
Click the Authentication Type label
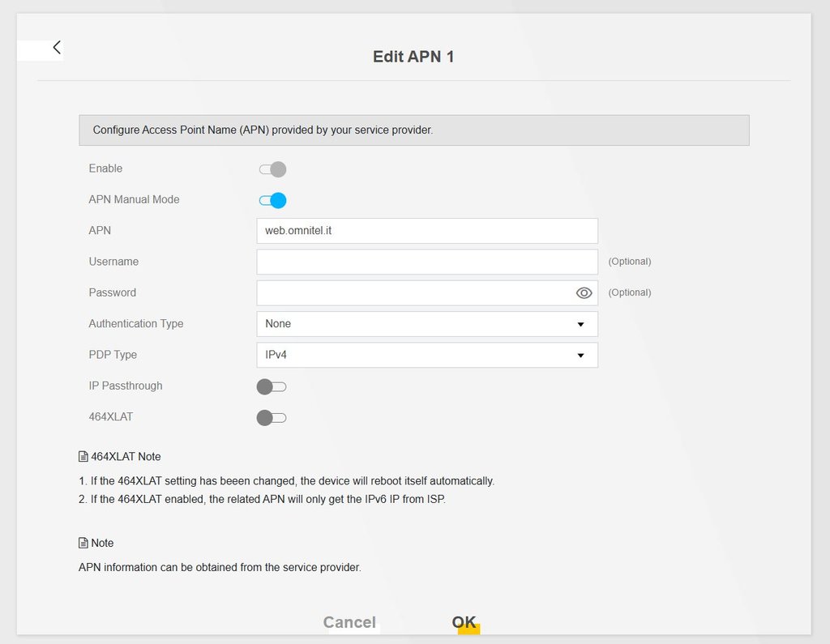pyautogui.click(x=136, y=324)
